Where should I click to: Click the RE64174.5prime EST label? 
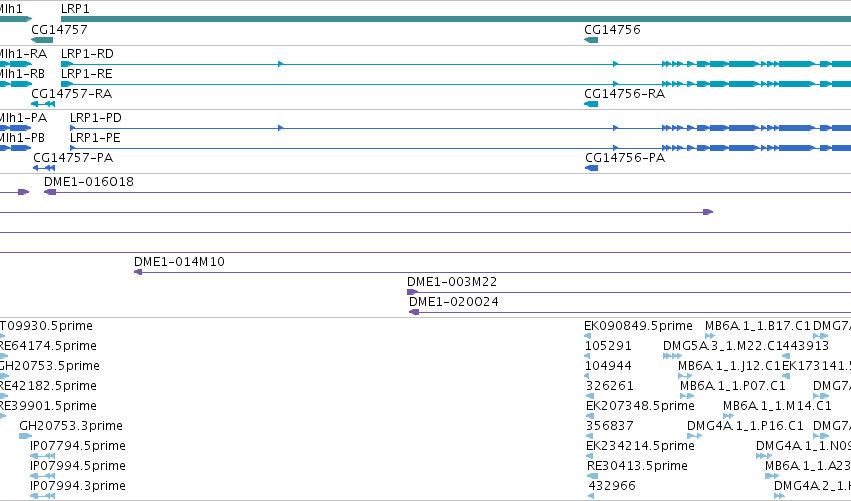(48, 346)
